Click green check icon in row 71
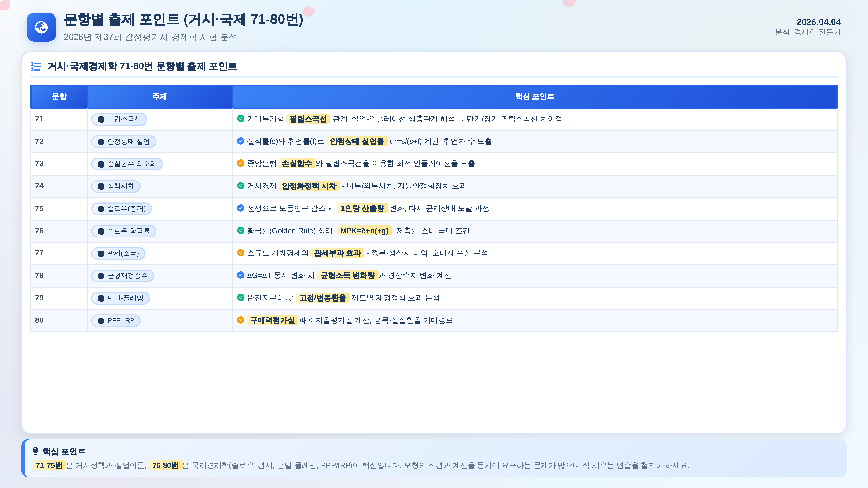This screenshot has width=868, height=488. point(241,118)
